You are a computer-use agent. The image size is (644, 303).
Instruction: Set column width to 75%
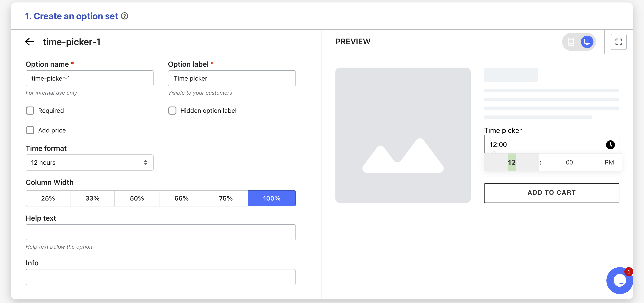pos(226,198)
